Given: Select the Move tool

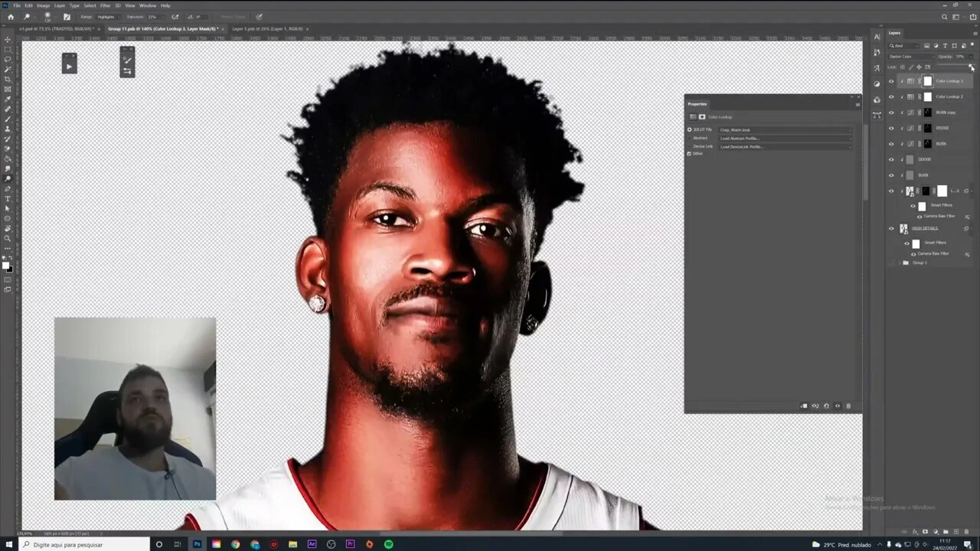Looking at the screenshot, I should point(8,40).
